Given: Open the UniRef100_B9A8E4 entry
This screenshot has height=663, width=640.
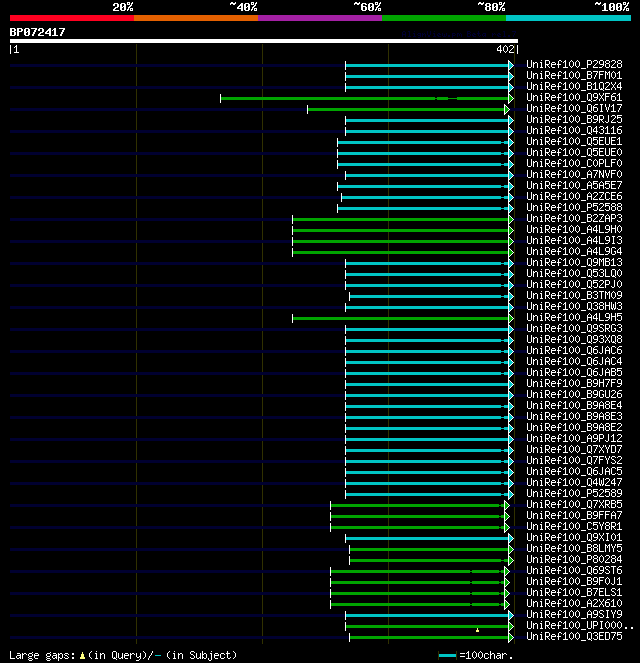Looking at the screenshot, I should click(x=574, y=405).
